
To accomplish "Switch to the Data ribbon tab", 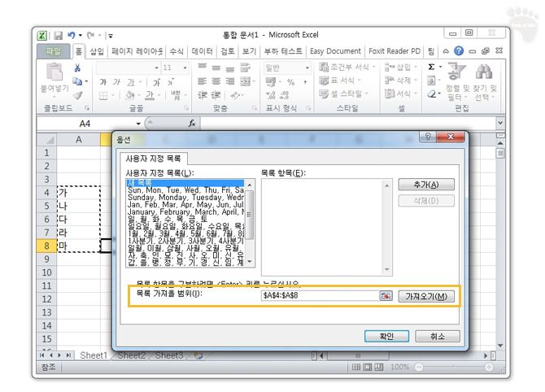I will tap(202, 51).
